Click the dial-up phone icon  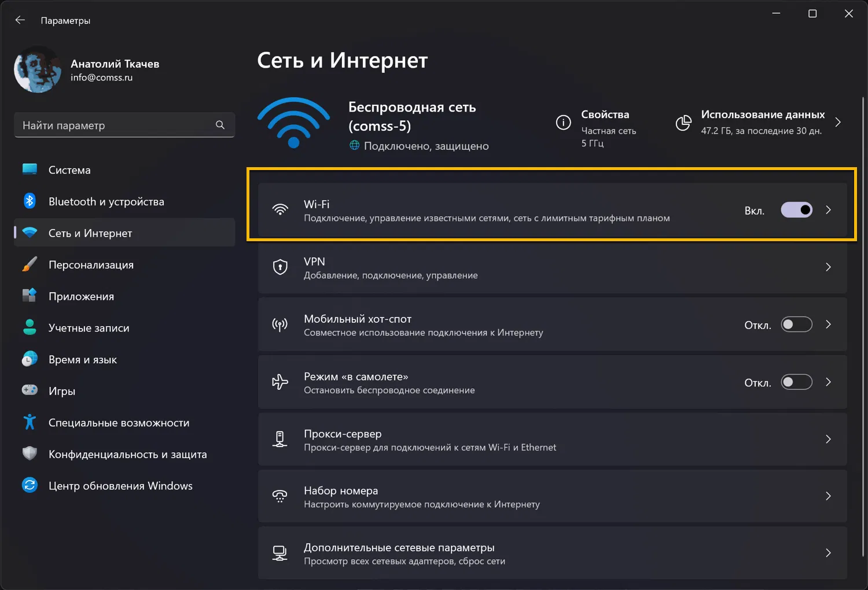(x=280, y=496)
